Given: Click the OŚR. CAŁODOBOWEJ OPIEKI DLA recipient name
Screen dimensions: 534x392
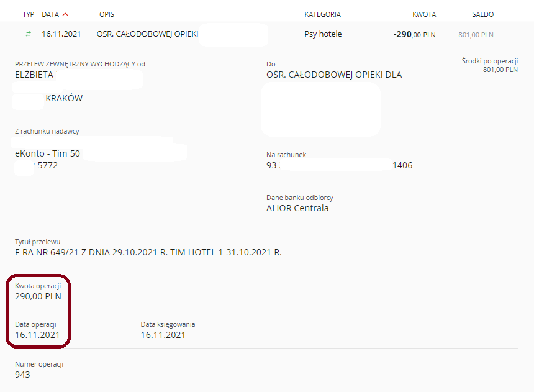Looking at the screenshot, I should click(x=334, y=75).
